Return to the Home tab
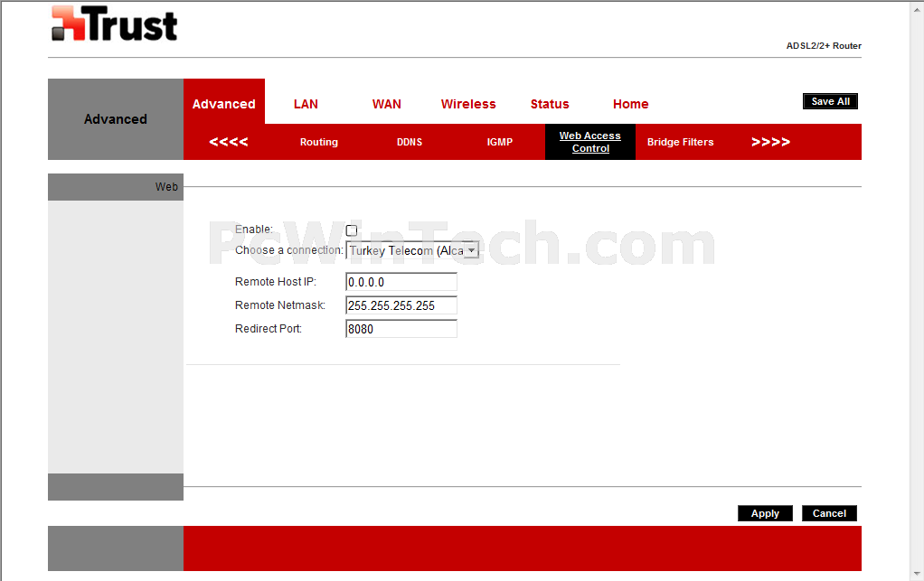 pyautogui.click(x=630, y=104)
